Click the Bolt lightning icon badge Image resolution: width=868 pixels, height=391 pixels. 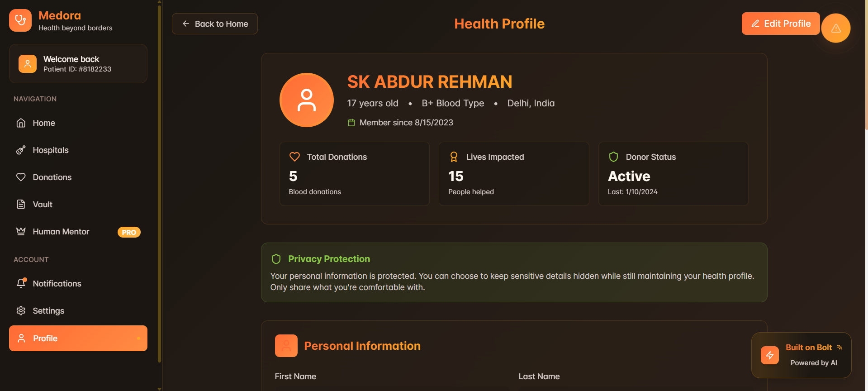(x=770, y=355)
